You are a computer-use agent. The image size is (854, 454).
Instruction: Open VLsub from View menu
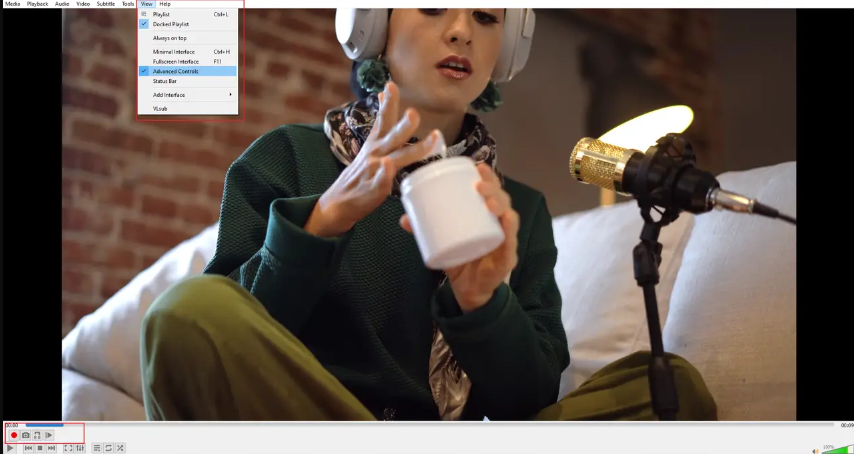coord(187,108)
